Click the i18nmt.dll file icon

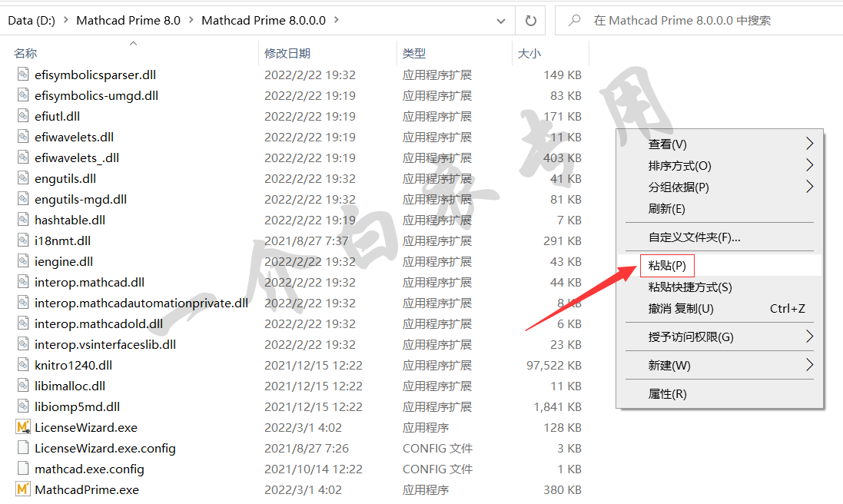point(23,240)
